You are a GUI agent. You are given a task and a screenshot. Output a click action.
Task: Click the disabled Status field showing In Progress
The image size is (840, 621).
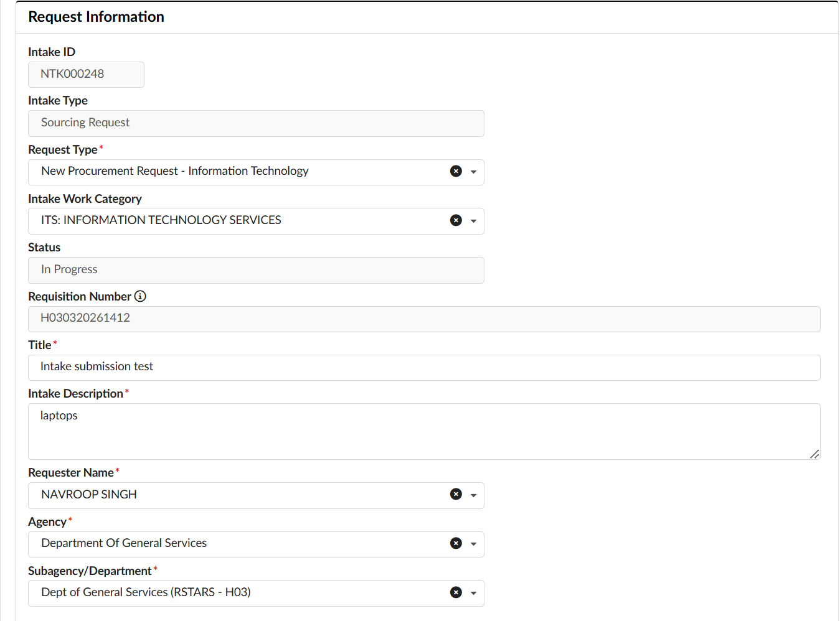249,269
